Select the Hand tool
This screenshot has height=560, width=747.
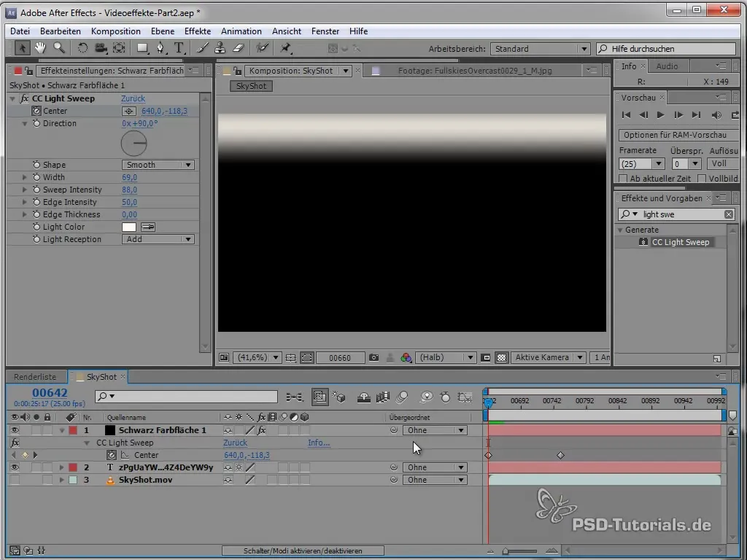[40, 47]
